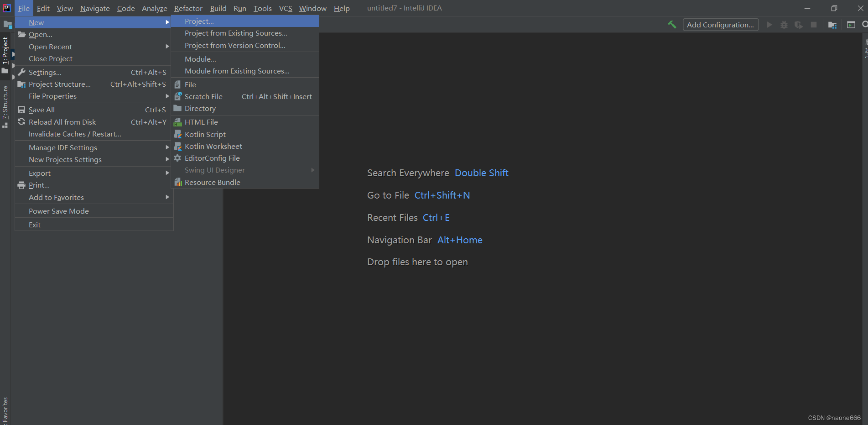The image size is (868, 425).
Task: Click the arrow next to New
Action: tap(167, 22)
